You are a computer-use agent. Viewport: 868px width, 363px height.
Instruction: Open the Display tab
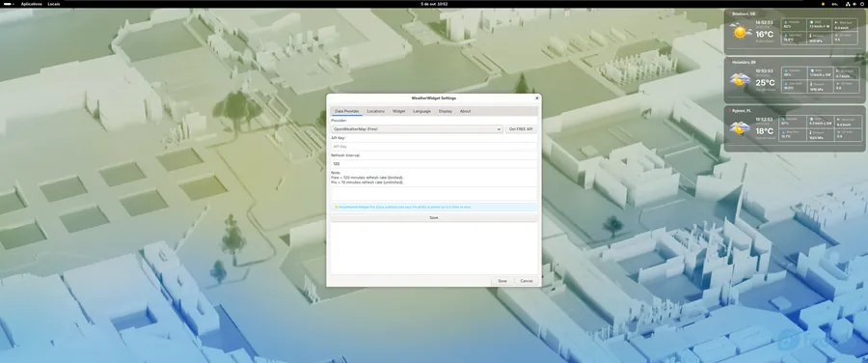point(445,111)
